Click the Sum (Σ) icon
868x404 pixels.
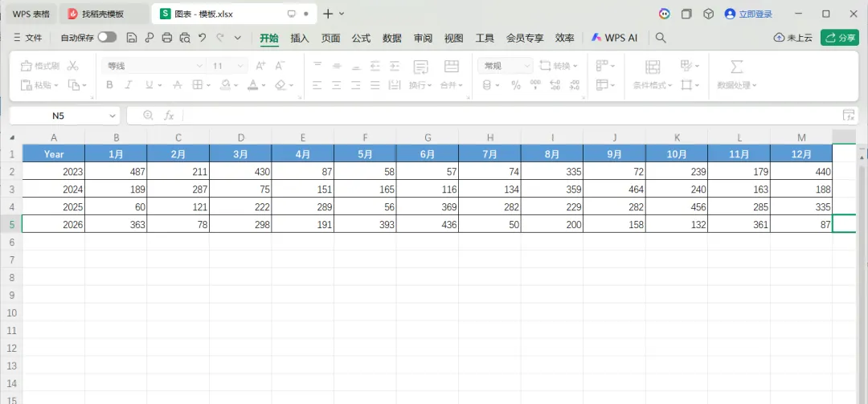(735, 67)
